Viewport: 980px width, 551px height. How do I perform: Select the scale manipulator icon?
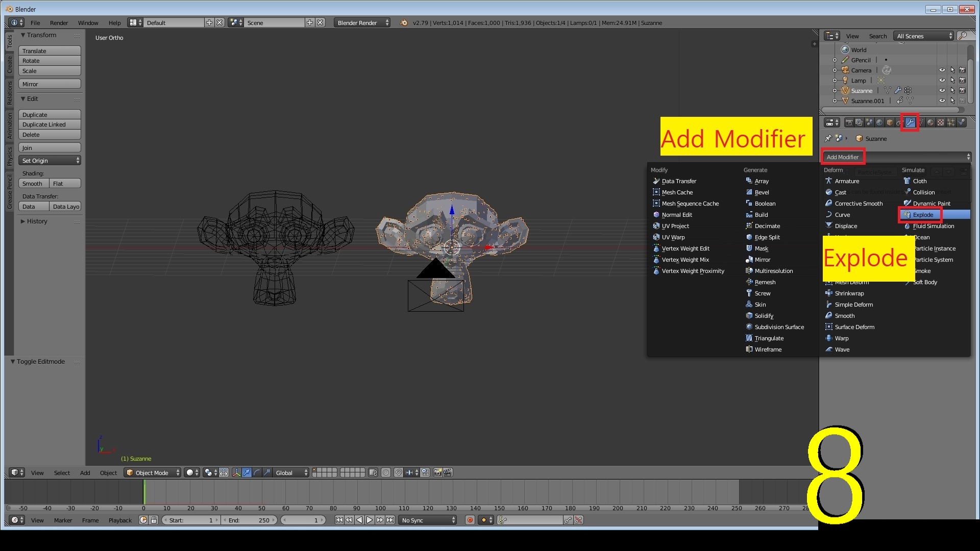click(267, 472)
